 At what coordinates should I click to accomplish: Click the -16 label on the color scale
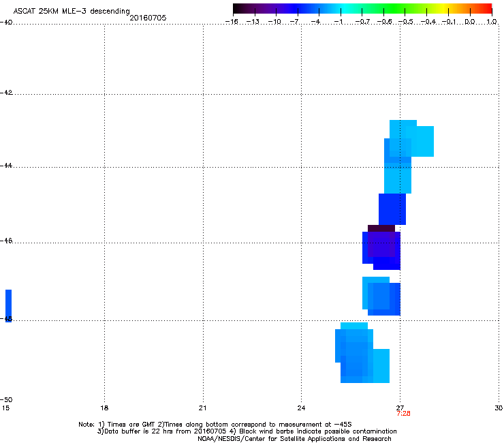(x=232, y=22)
